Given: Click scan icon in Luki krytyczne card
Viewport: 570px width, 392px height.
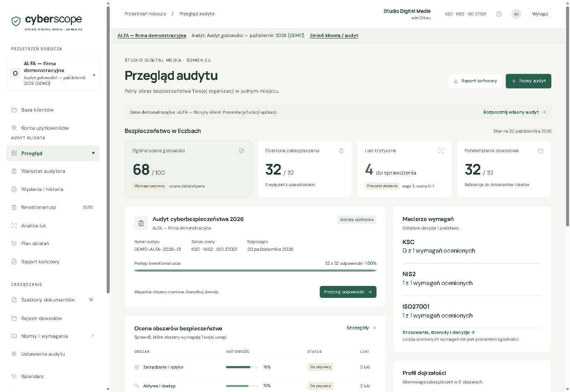Looking at the screenshot, I should 441,151.
